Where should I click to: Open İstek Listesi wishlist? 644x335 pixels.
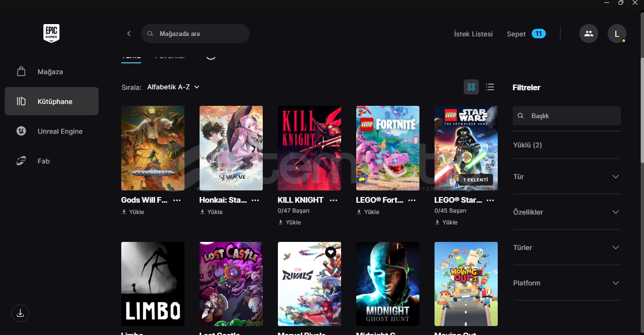point(473,34)
